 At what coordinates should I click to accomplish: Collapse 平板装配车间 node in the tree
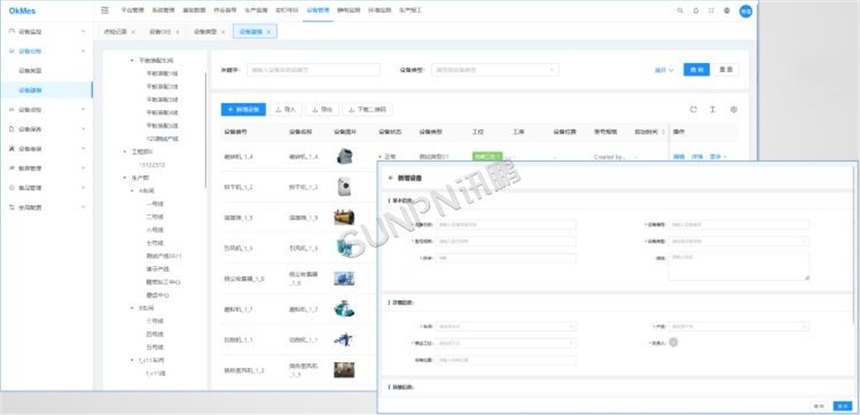133,60
